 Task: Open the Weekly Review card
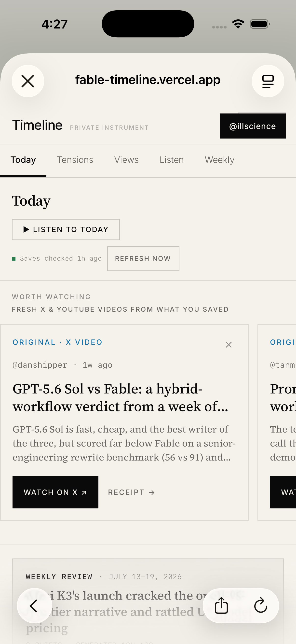[148, 601]
